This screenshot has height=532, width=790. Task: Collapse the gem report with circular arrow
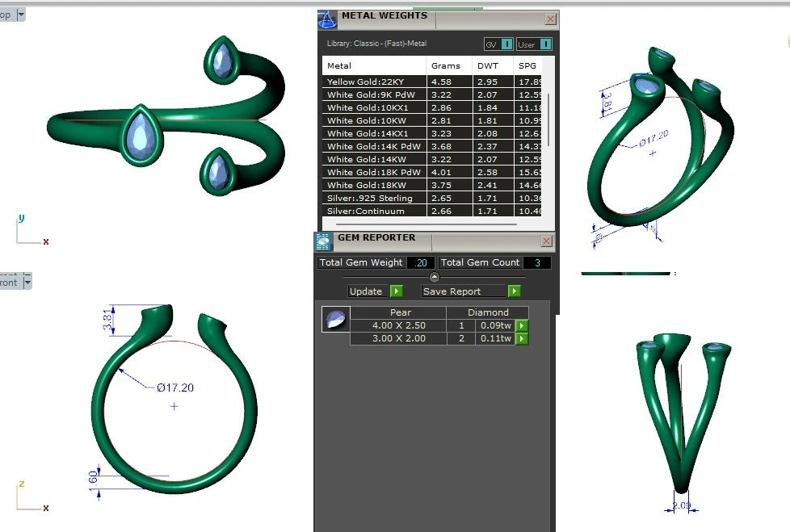point(435,277)
